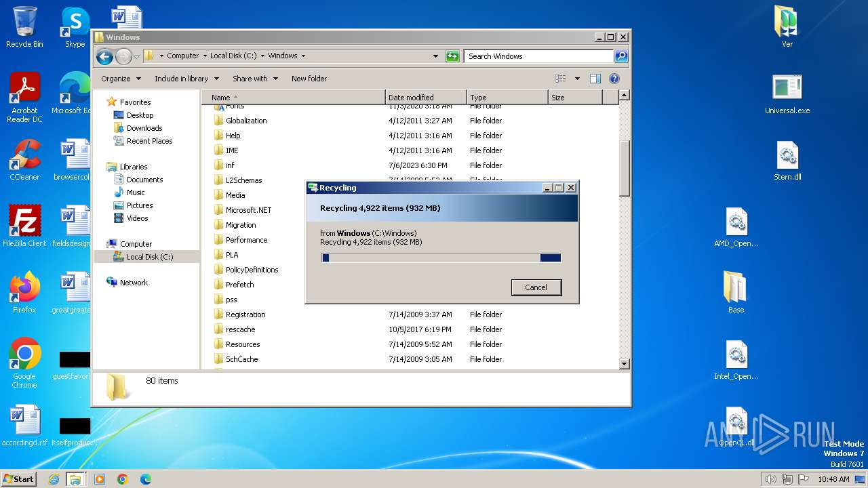The image size is (868, 488).
Task: Select Desktop under Favorites
Action: tap(140, 115)
